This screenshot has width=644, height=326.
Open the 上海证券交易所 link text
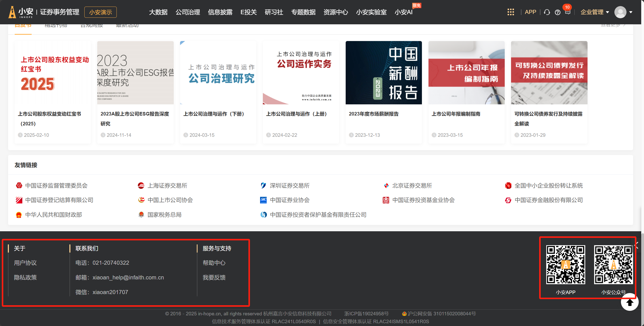[167, 186]
